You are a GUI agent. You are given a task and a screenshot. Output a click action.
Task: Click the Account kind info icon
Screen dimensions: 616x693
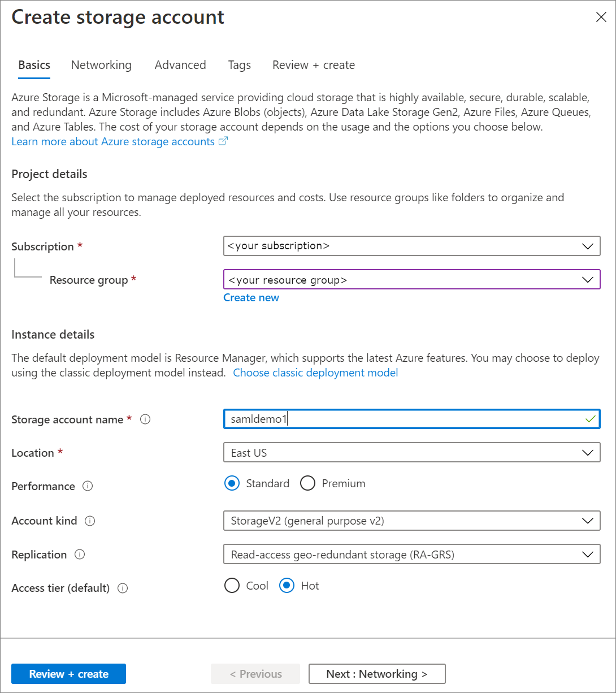[90, 521]
